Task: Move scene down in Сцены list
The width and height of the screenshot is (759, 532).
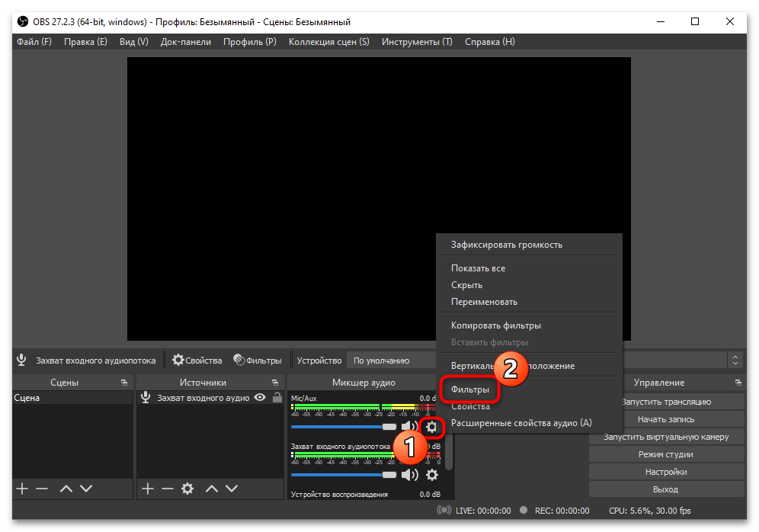Action: [x=86, y=489]
